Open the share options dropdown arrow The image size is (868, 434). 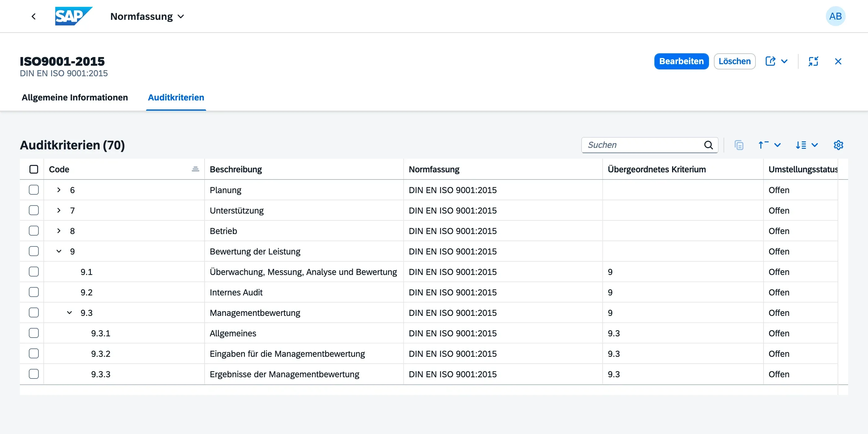(784, 61)
